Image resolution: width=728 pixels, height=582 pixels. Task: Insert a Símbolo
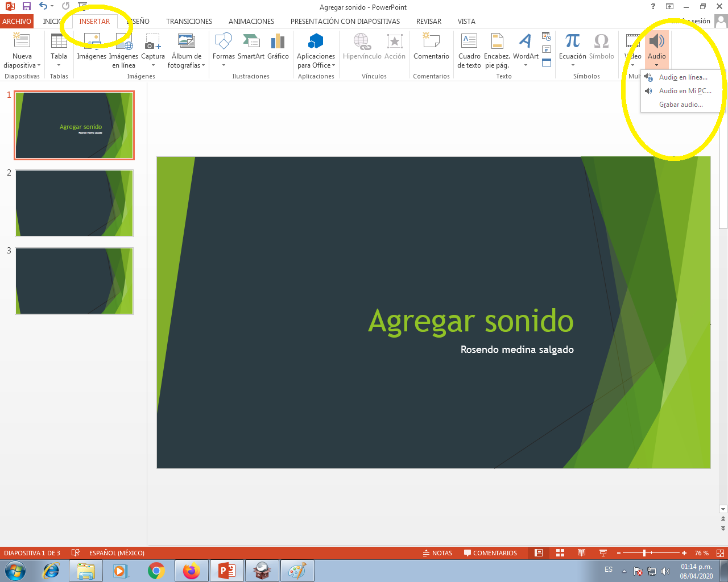(x=601, y=48)
